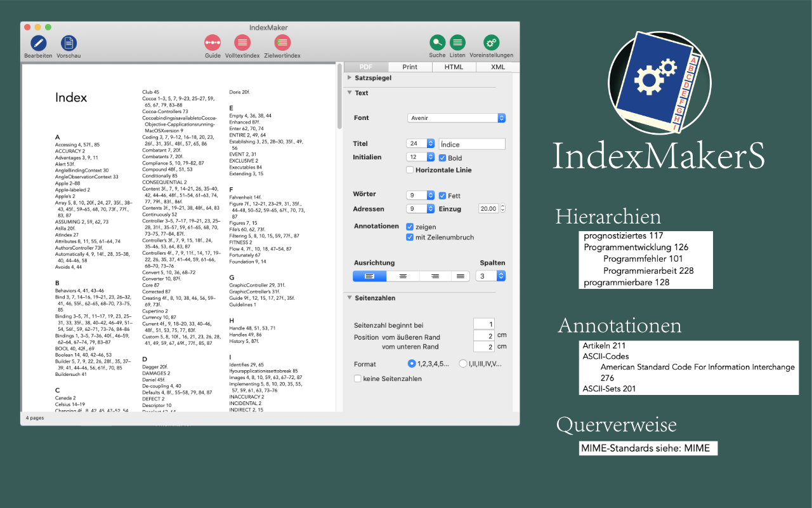Open the Wörter size 9 dropdown

click(421, 195)
